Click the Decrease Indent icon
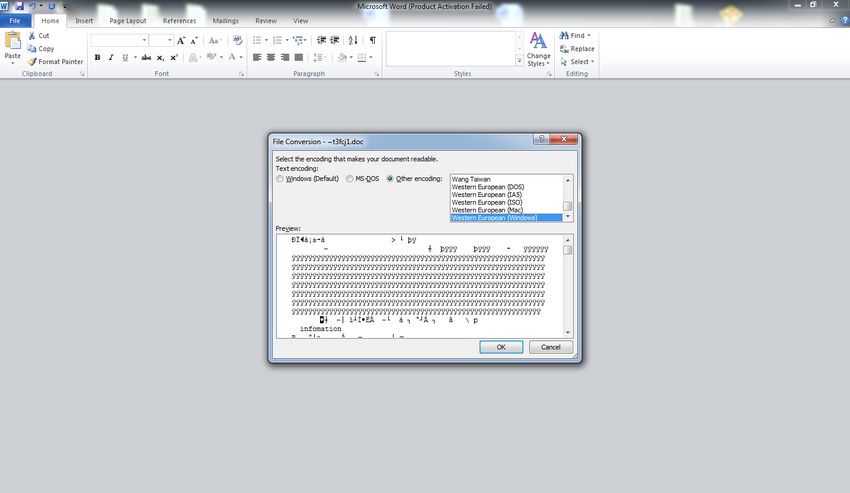Screen dimensions: 850x493 coord(321,40)
